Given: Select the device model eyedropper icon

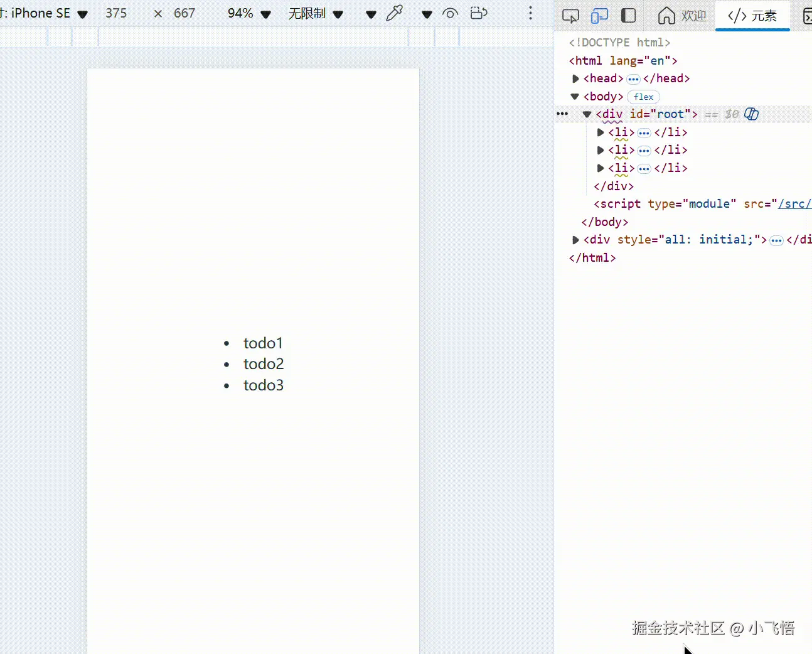Looking at the screenshot, I should (x=395, y=13).
